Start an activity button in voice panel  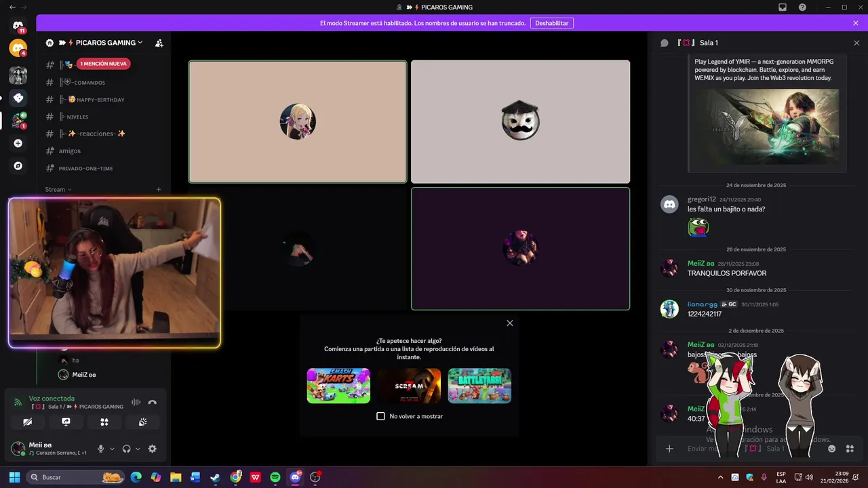[104, 422]
